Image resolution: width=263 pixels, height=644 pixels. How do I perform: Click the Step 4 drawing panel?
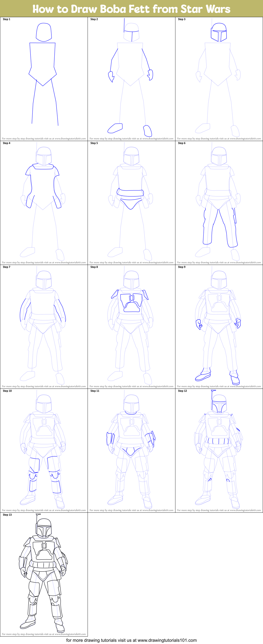pos(44,203)
